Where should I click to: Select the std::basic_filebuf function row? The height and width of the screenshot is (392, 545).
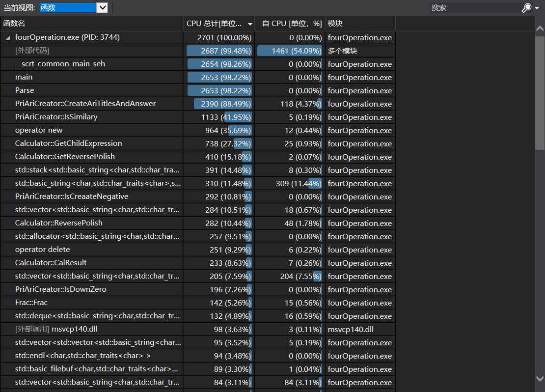click(x=197, y=369)
